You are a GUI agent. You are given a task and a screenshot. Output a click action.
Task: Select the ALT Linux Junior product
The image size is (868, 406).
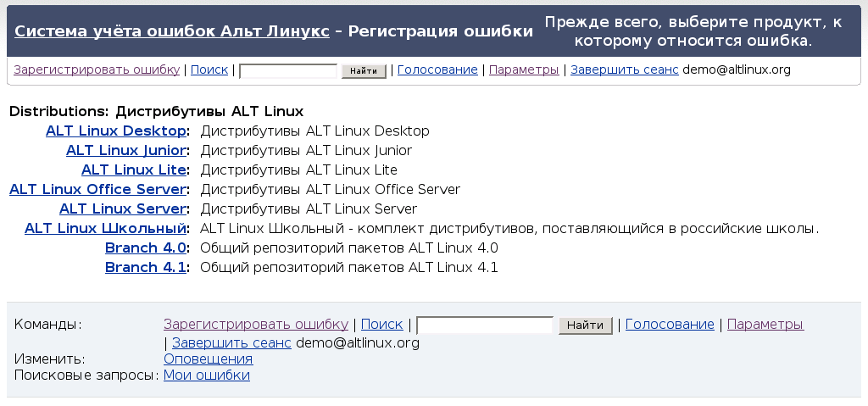pos(125,151)
